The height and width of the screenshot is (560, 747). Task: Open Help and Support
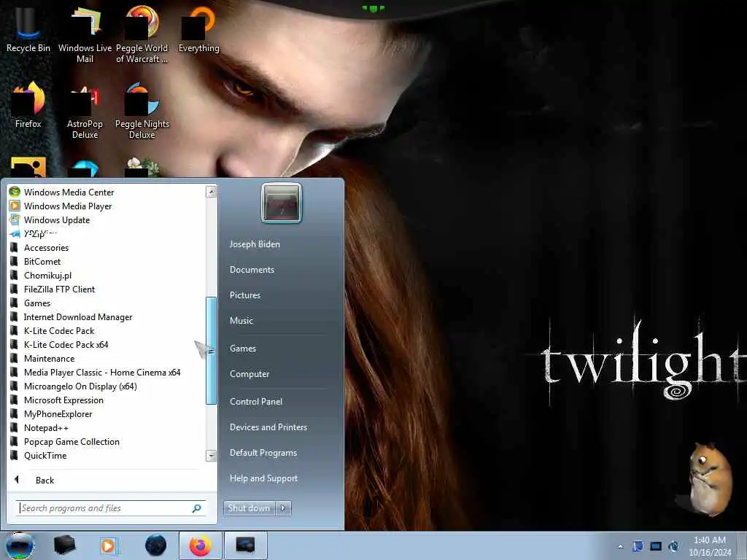[263, 478]
